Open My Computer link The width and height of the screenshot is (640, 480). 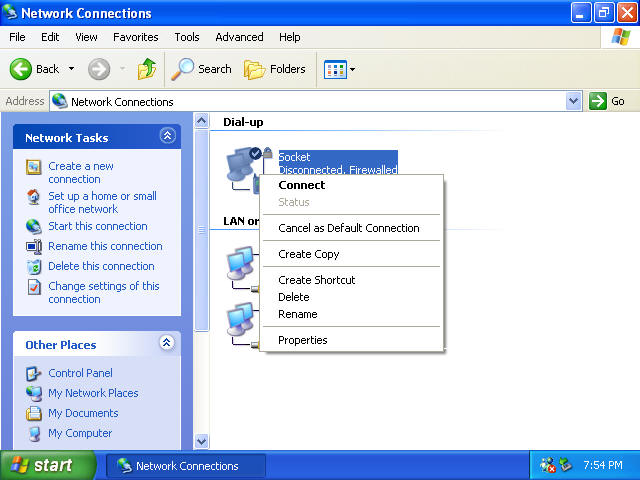click(80, 433)
